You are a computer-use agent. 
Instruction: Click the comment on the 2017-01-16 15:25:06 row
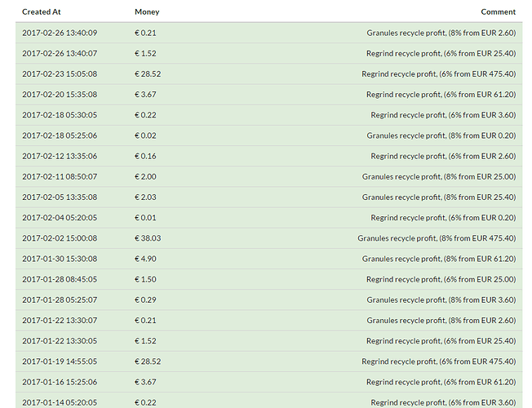tap(441, 382)
